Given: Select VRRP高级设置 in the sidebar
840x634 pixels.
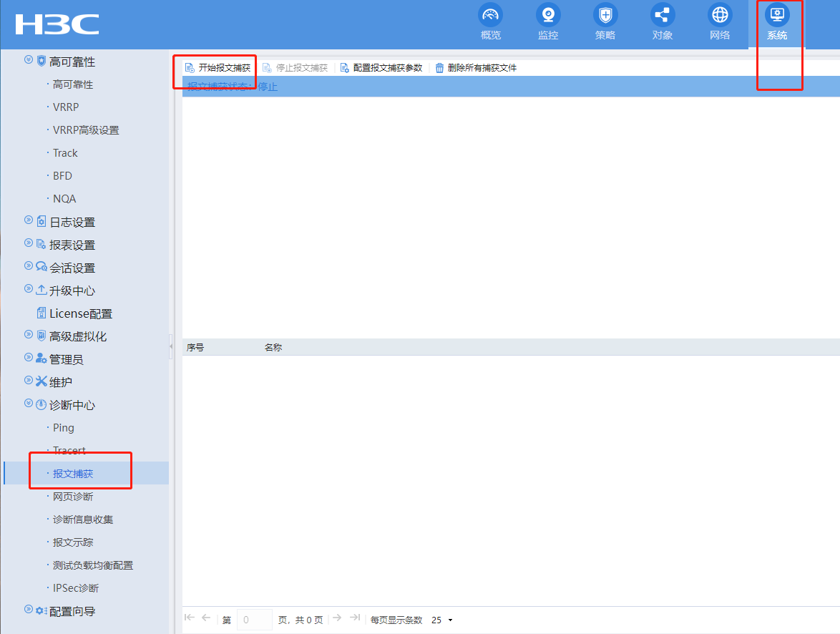Looking at the screenshot, I should click(86, 130).
